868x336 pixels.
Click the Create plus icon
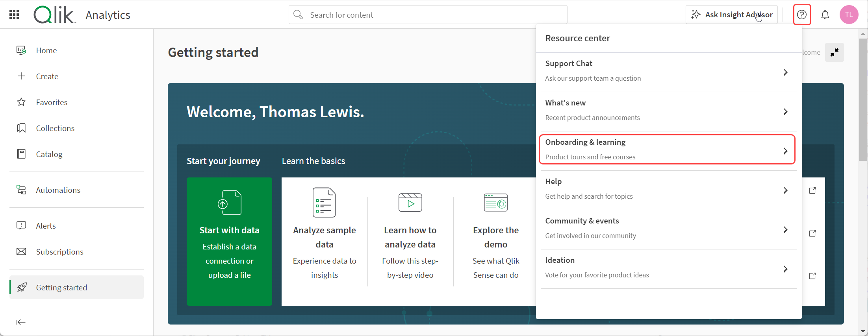click(21, 76)
